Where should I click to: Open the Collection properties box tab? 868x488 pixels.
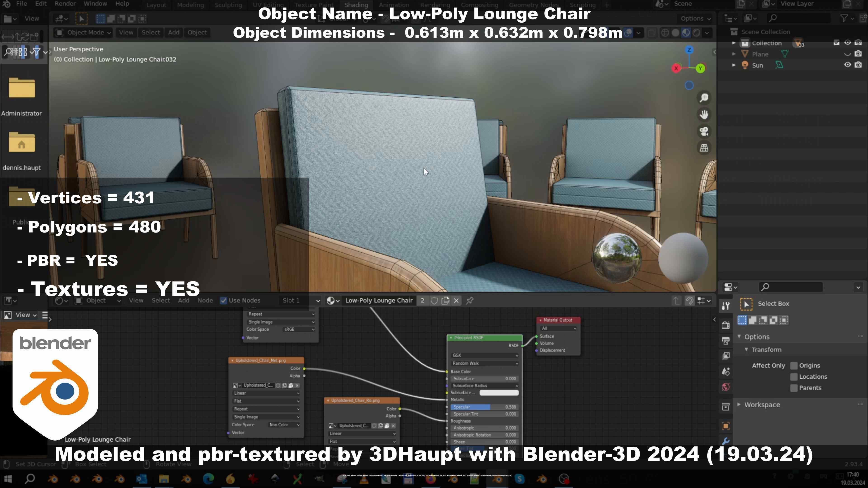tap(726, 406)
